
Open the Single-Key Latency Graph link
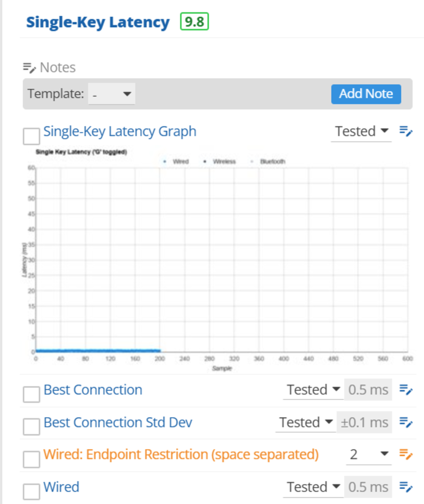[x=120, y=132]
